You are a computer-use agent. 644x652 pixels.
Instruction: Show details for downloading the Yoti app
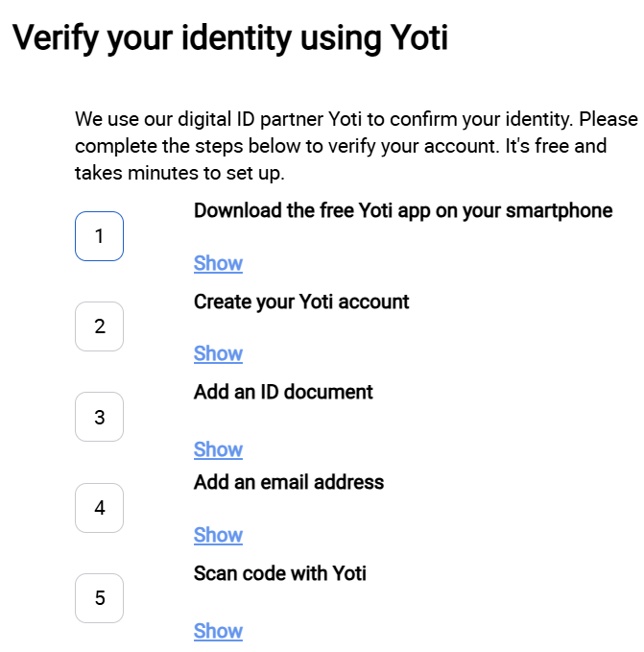218,263
